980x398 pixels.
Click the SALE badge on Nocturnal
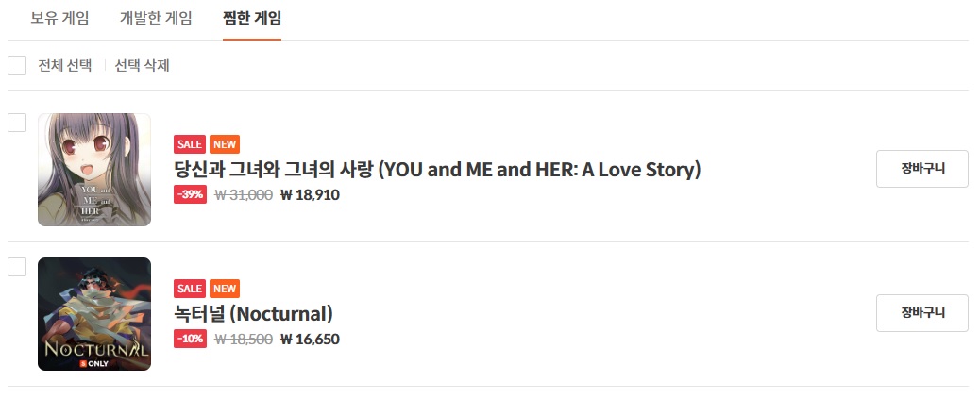pos(190,289)
